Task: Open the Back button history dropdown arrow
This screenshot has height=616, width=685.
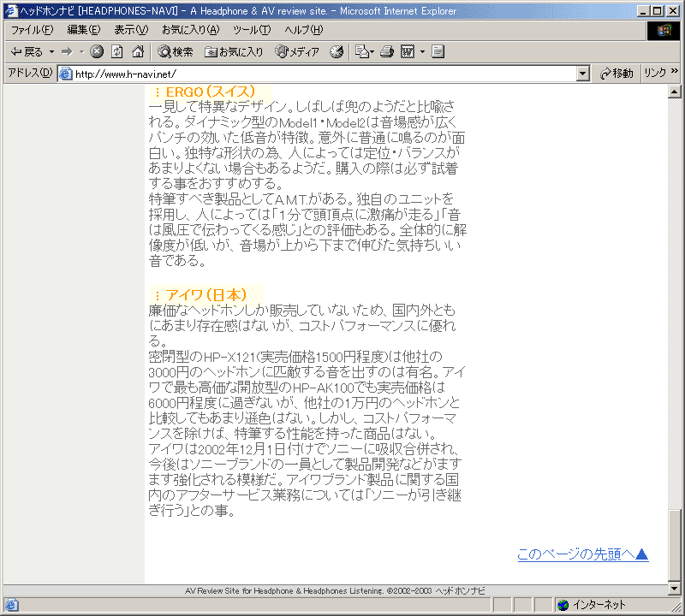Action: point(51,52)
